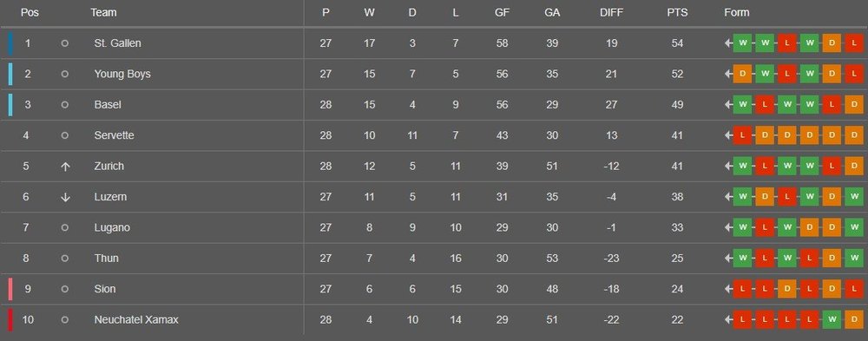Click the Form column header
The width and height of the screenshot is (868, 341).
(736, 12)
